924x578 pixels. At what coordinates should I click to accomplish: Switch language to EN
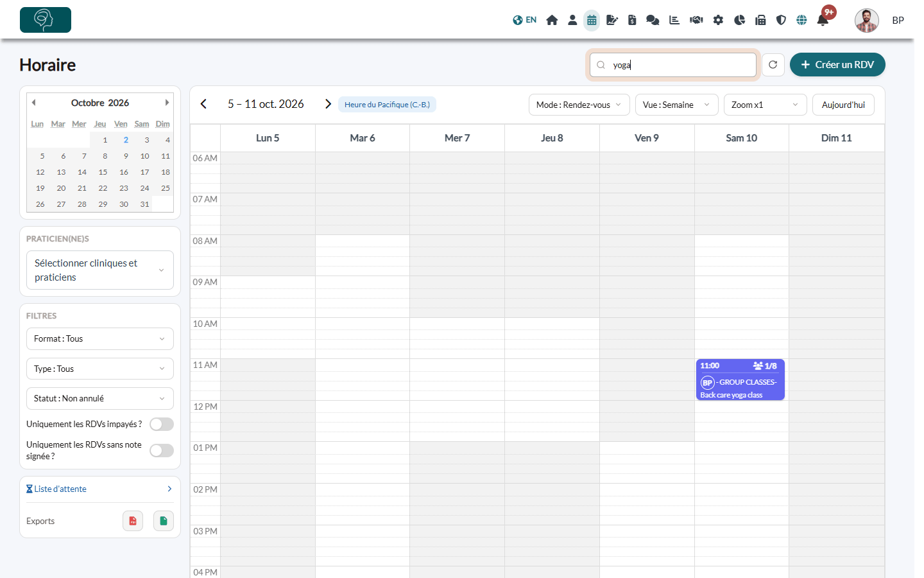pos(525,20)
